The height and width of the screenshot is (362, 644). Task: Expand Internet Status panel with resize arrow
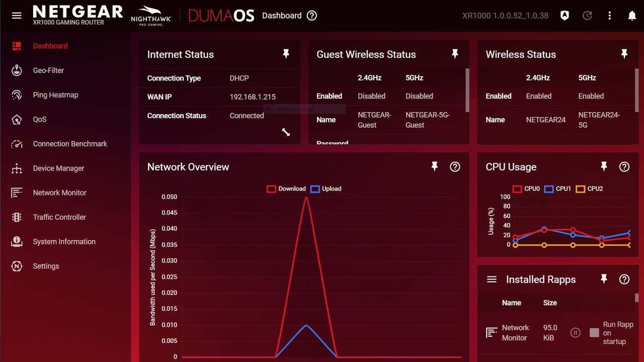tap(286, 132)
